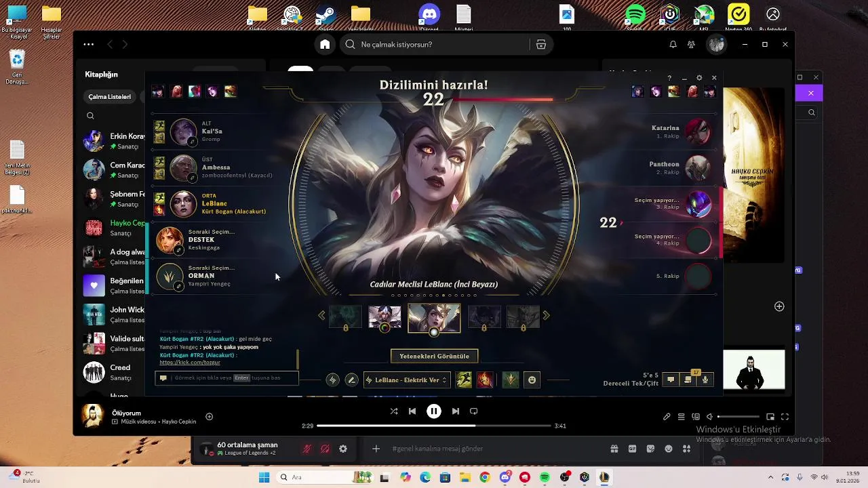The width and height of the screenshot is (868, 488).
Task: Toggle the League voice microphone icon
Action: (705, 380)
